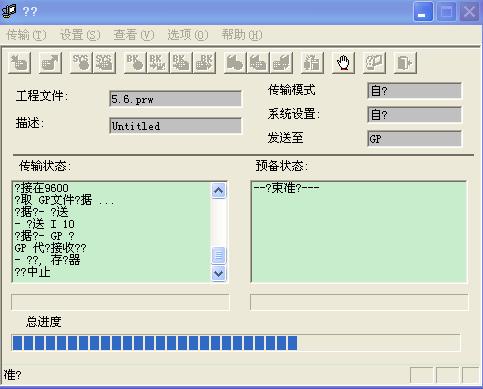
Task: Click the first SYS toolbar icon
Action: pyautogui.click(x=81, y=63)
